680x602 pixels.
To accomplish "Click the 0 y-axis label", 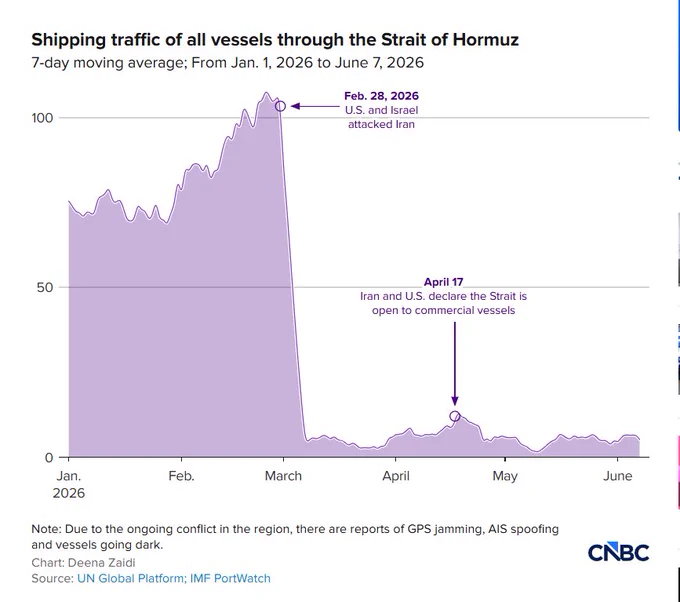I will (x=49, y=458).
